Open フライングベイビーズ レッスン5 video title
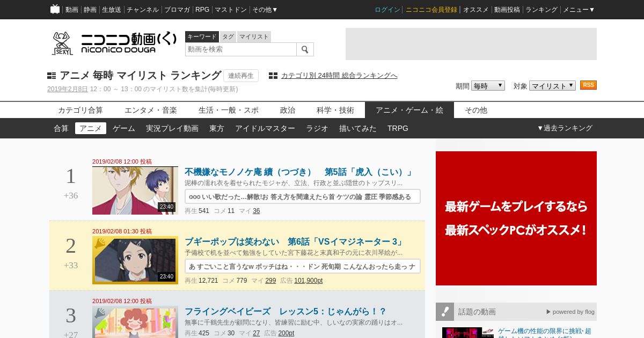The height and width of the screenshot is (338, 644). pos(286,312)
